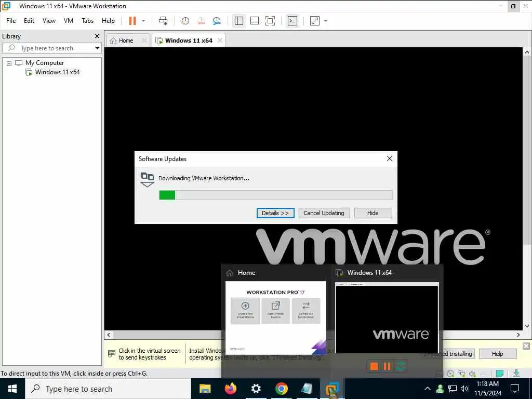Launch Google Chrome from the taskbar
This screenshot has height=399, width=532.
pos(282,389)
